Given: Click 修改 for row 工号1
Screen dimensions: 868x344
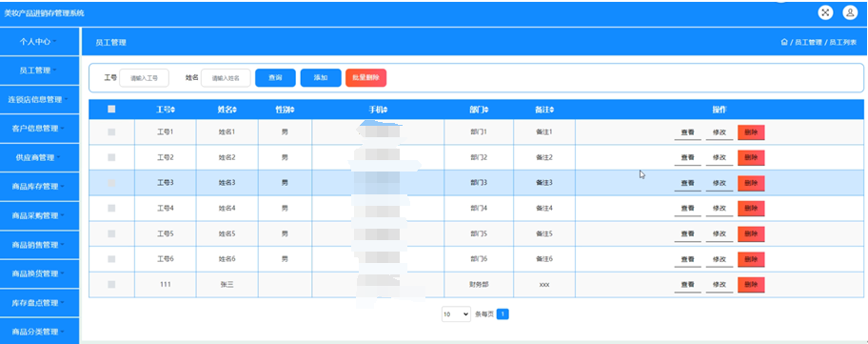Looking at the screenshot, I should click(x=720, y=133).
